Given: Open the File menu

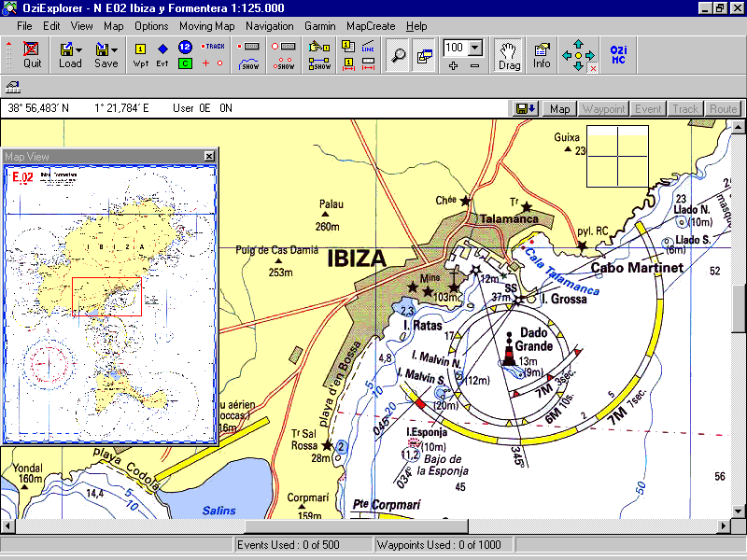Looking at the screenshot, I should (24, 26).
